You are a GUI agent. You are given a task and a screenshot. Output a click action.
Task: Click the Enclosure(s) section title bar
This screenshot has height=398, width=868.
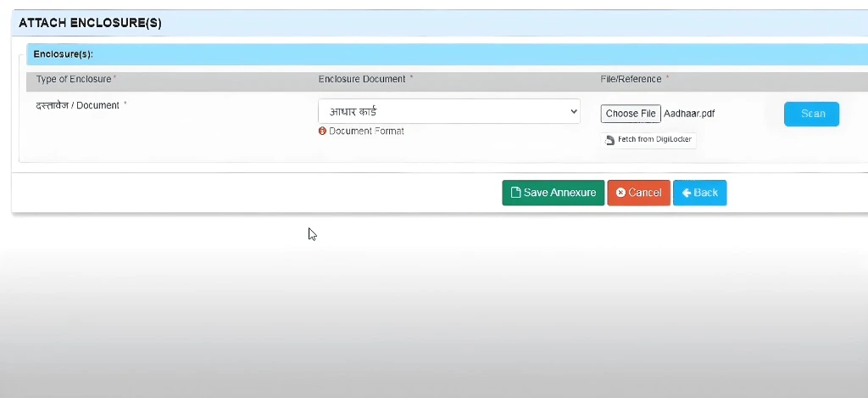pyautogui.click(x=64, y=54)
